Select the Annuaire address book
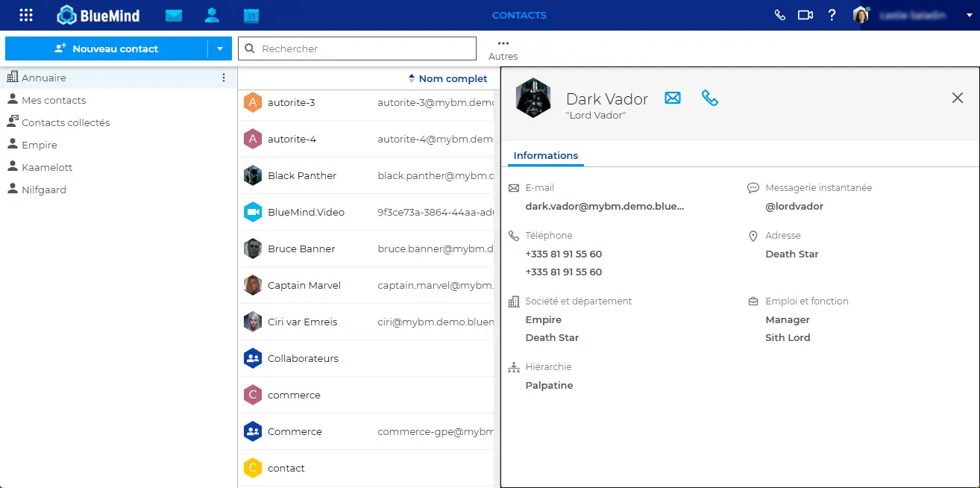The height and width of the screenshot is (488, 980). pos(119,78)
